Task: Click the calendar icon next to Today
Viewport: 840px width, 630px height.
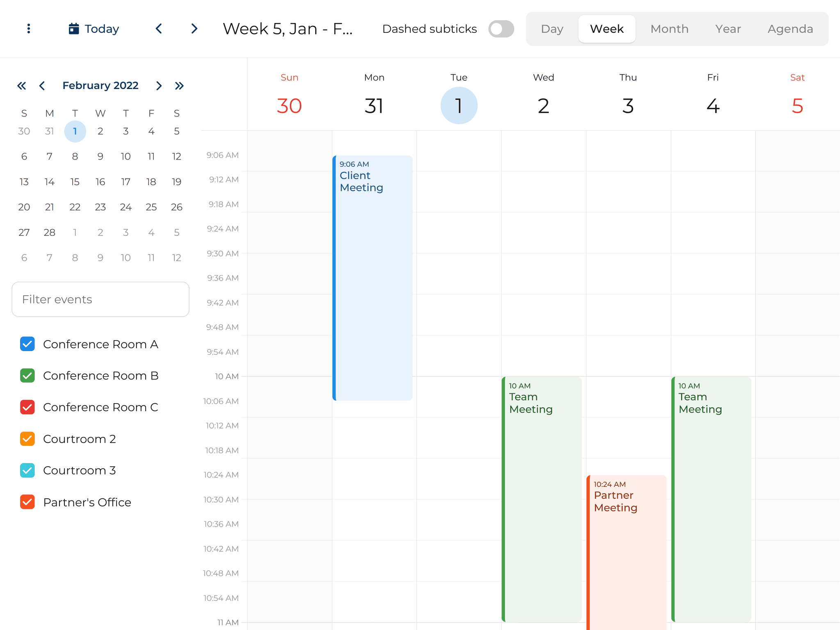Action: pos(73,29)
